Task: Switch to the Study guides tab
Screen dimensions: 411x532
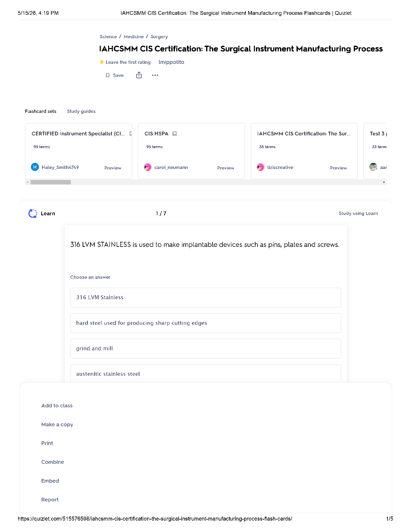Action: click(x=81, y=111)
